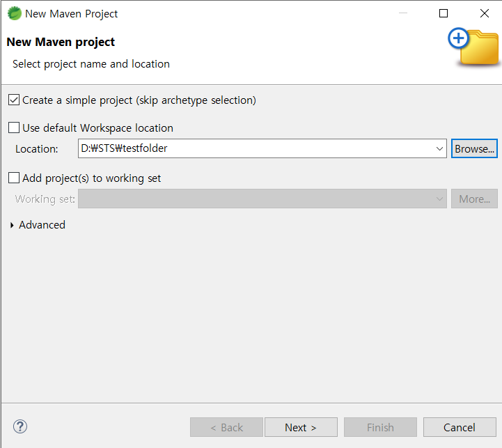Click the Next > button
Viewport: 502px width, 448px height.
coord(301,427)
